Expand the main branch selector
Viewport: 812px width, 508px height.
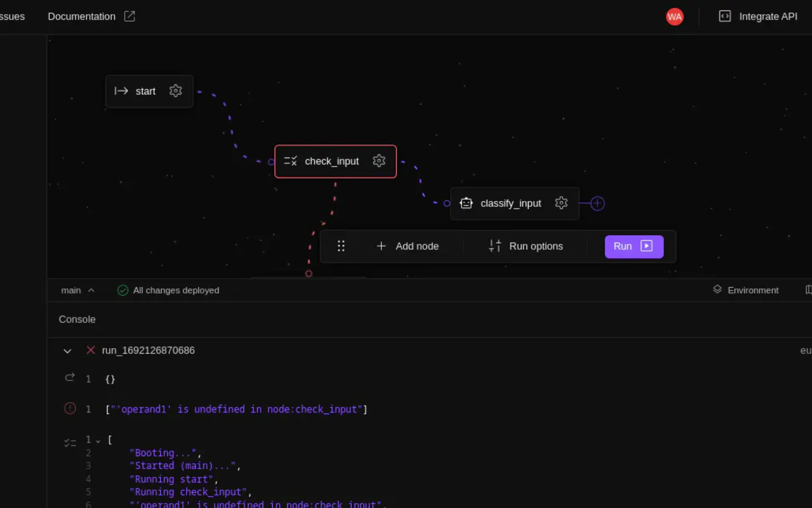(x=78, y=290)
